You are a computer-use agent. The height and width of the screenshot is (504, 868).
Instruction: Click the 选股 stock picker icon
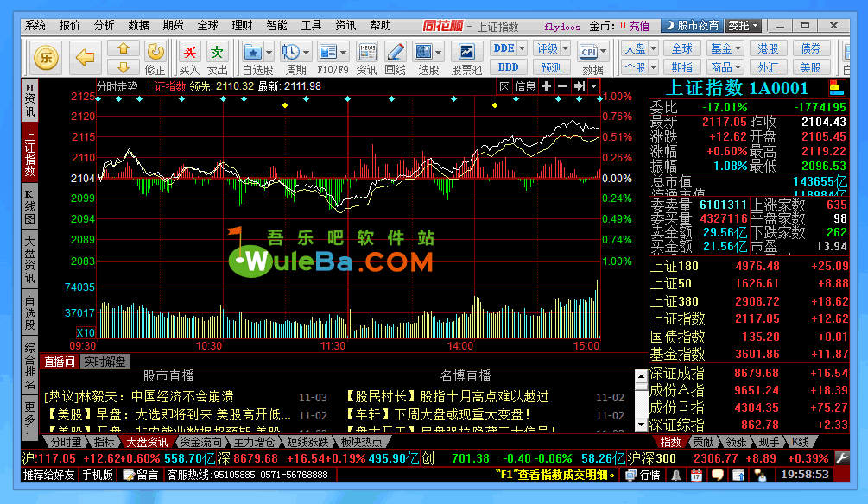423,52
